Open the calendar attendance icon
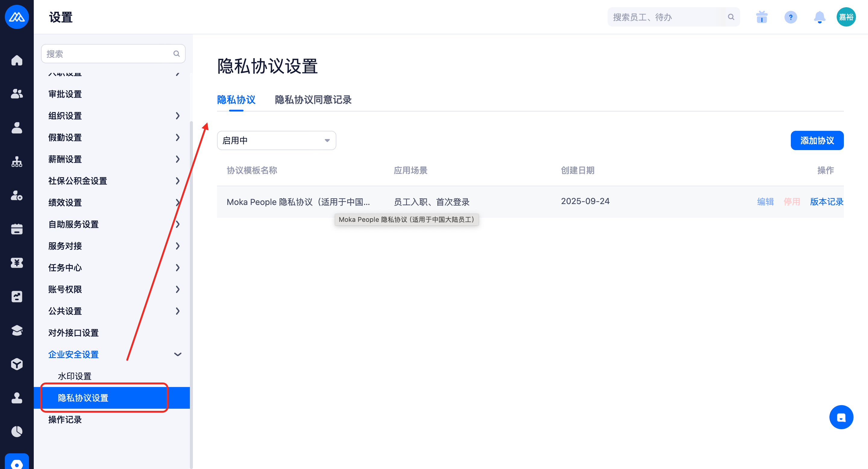868x469 pixels. (x=17, y=229)
